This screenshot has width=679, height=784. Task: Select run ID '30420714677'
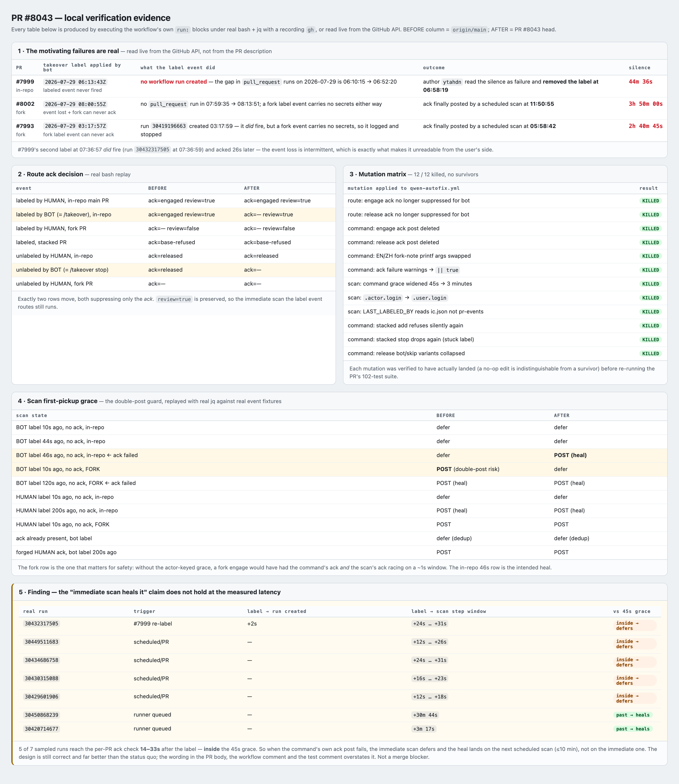42,729
